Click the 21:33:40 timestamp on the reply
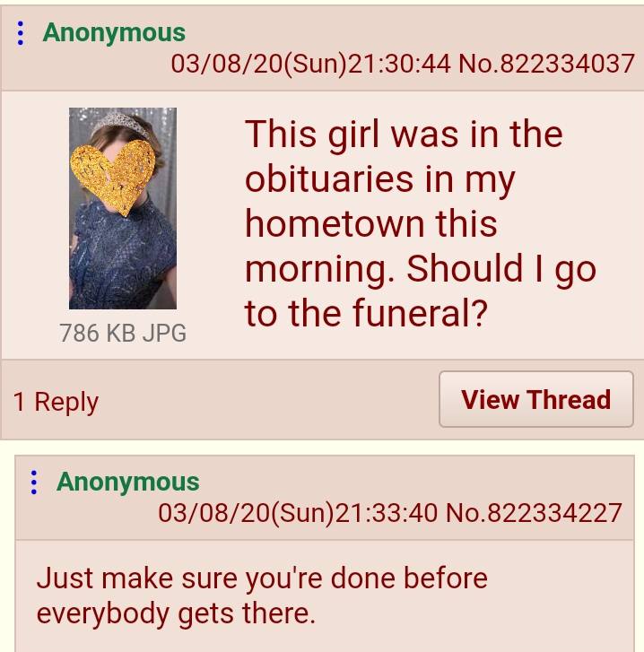 tap(387, 513)
